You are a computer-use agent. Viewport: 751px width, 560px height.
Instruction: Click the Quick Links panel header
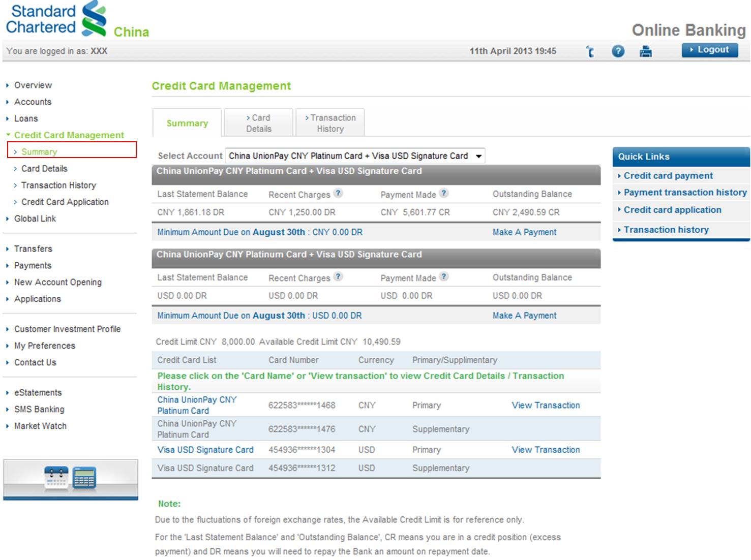coord(681,157)
